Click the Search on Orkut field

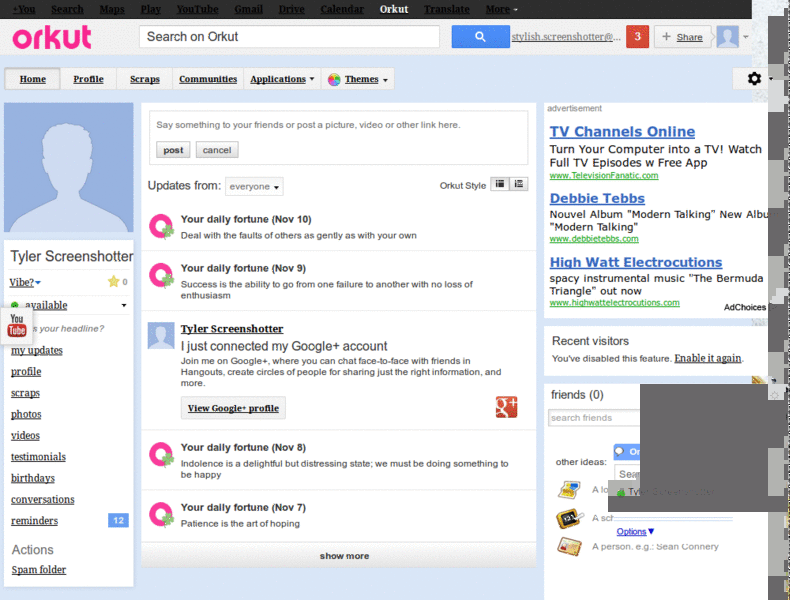coord(289,37)
